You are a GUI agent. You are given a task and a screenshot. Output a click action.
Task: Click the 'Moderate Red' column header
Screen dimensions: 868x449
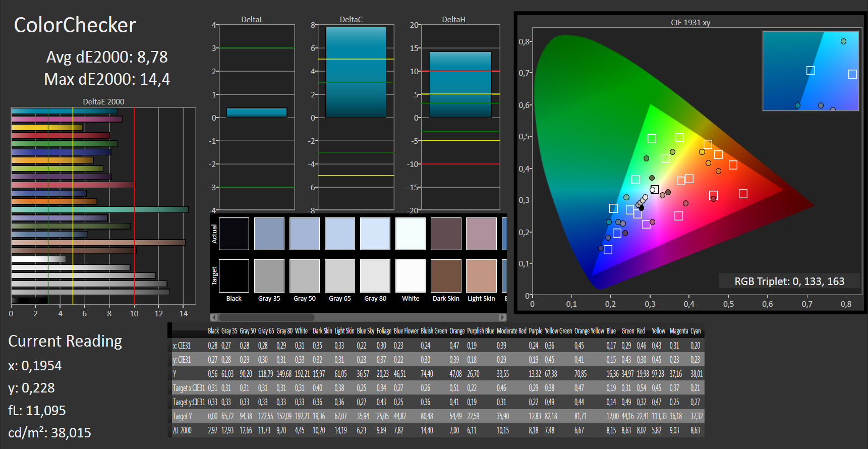511,331
